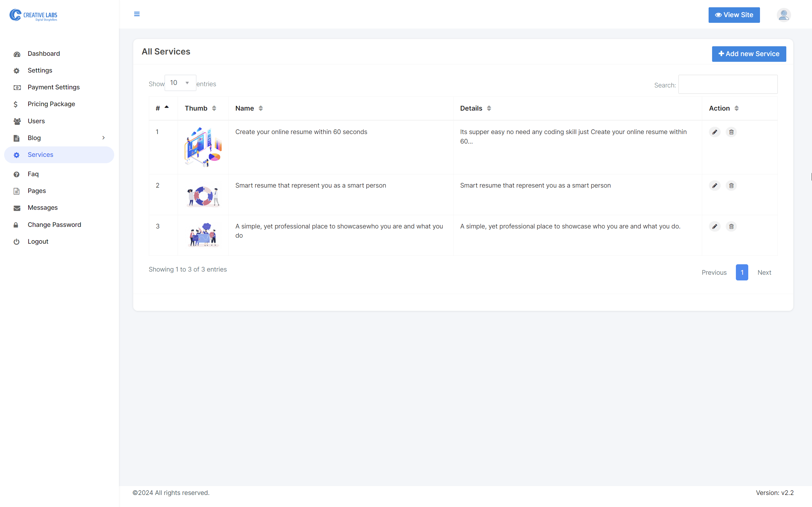Click the Change Password lock icon
This screenshot has height=507, width=812.
tap(17, 225)
